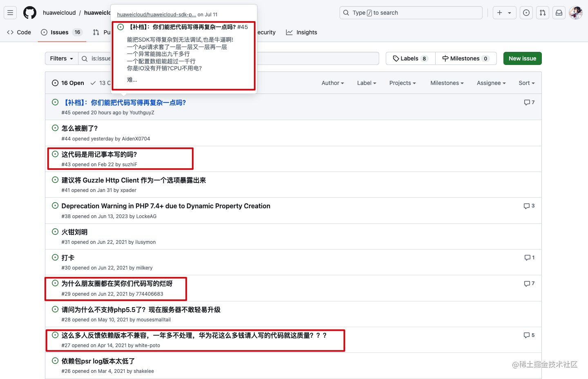Click author YouthguyZ on issue #45
This screenshot has height=379, width=588.
click(x=142, y=113)
